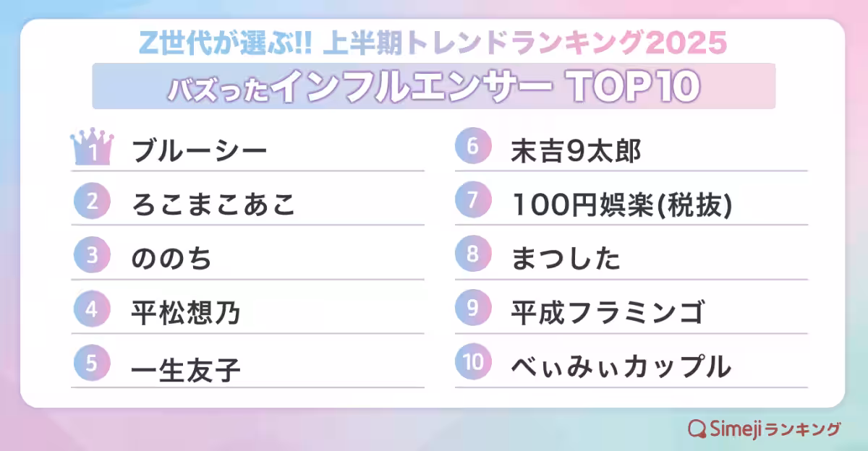Click the バズったインフルエンサー TOP10 banner
The width and height of the screenshot is (868, 451).
(x=434, y=87)
